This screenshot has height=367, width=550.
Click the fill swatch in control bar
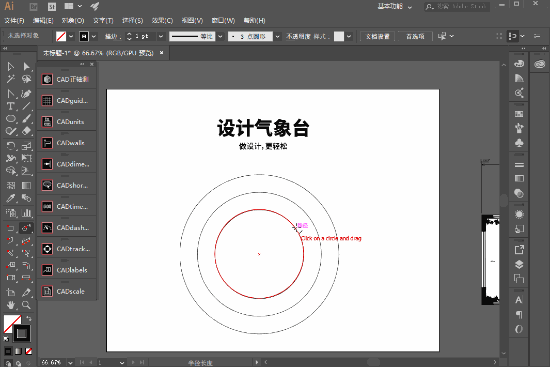click(61, 36)
